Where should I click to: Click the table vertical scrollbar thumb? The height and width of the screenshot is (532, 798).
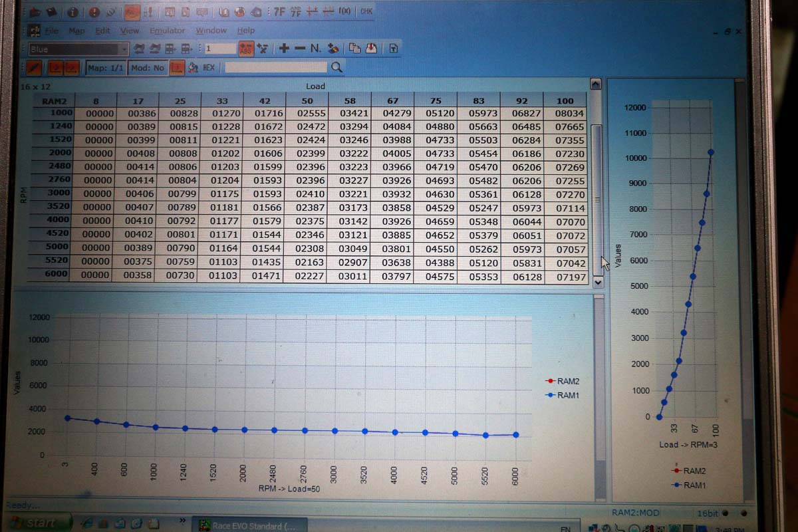(597, 199)
